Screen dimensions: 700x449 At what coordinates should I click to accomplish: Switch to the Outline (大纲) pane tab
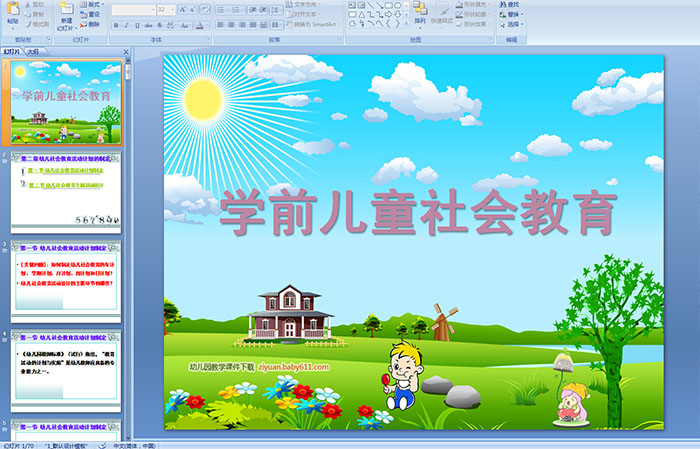point(33,52)
